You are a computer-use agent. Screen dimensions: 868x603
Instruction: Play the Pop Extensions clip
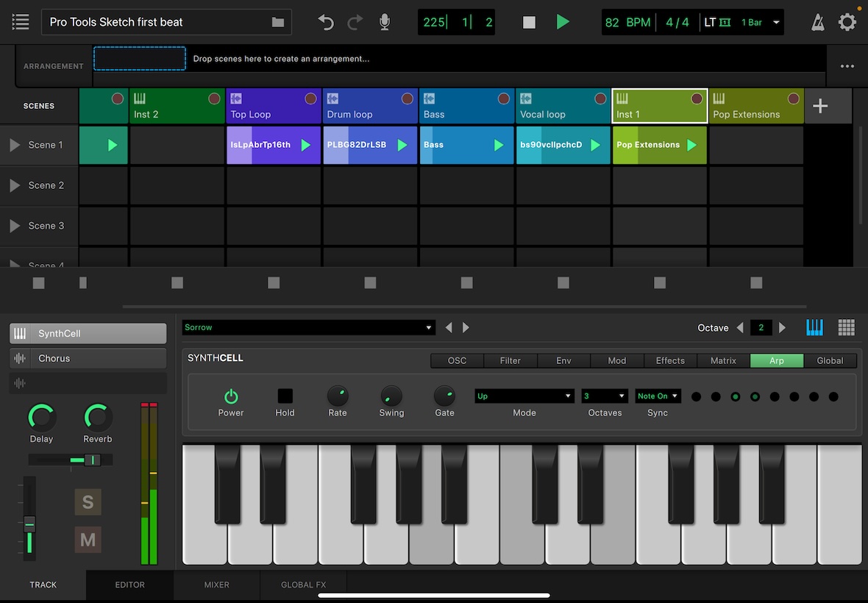(692, 145)
